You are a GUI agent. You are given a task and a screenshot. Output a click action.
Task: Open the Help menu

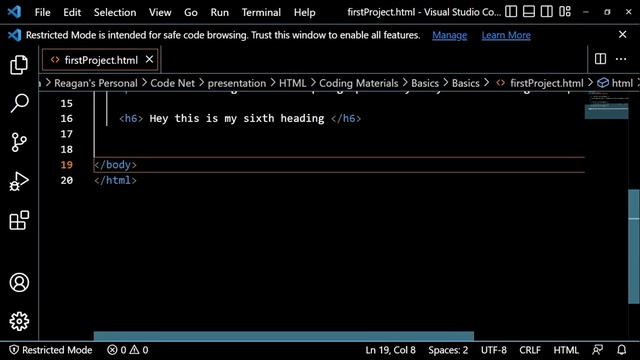tap(304, 12)
